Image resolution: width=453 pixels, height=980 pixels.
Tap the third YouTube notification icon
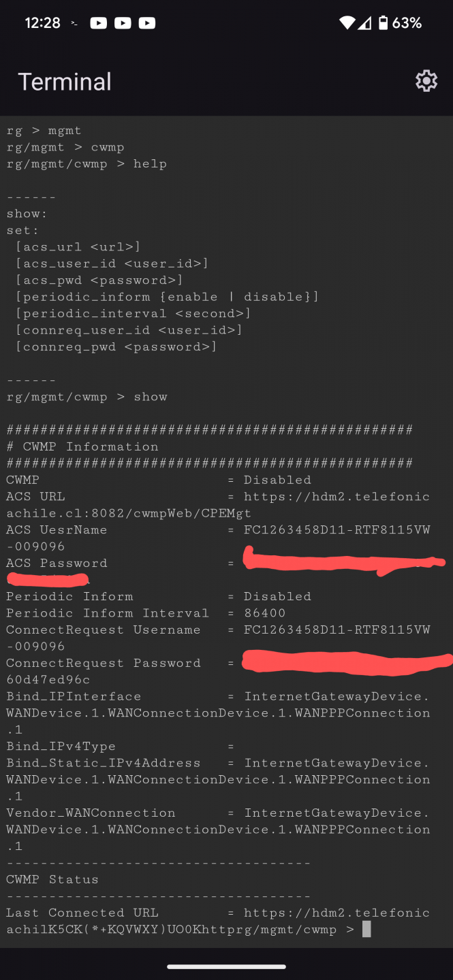click(x=146, y=23)
